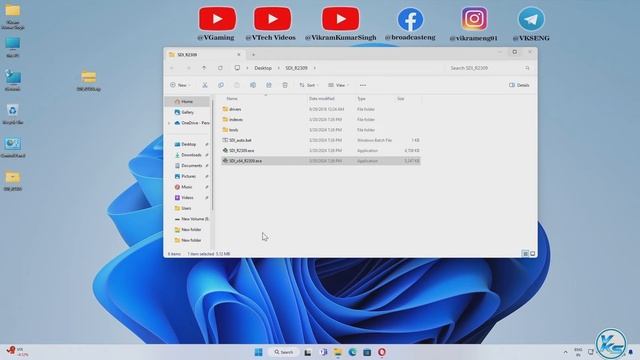Launch Opera browser from taskbar
The image size is (640, 360).
coord(382,352)
